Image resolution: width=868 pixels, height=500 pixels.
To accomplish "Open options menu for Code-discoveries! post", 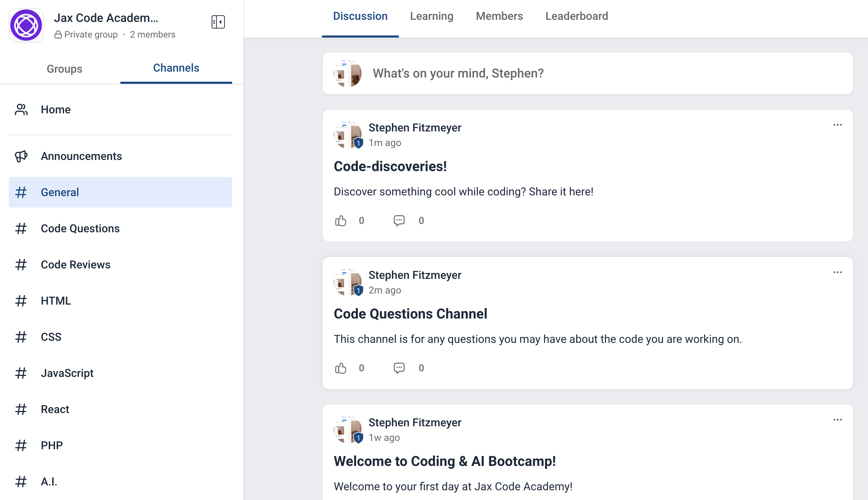I will click(837, 125).
